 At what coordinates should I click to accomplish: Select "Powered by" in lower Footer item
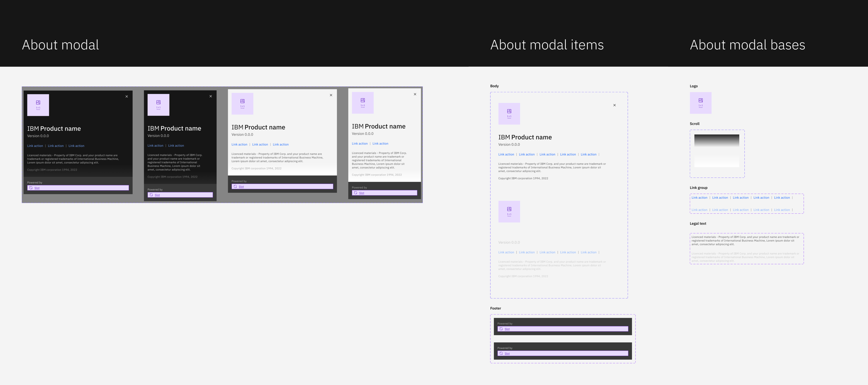coord(505,348)
